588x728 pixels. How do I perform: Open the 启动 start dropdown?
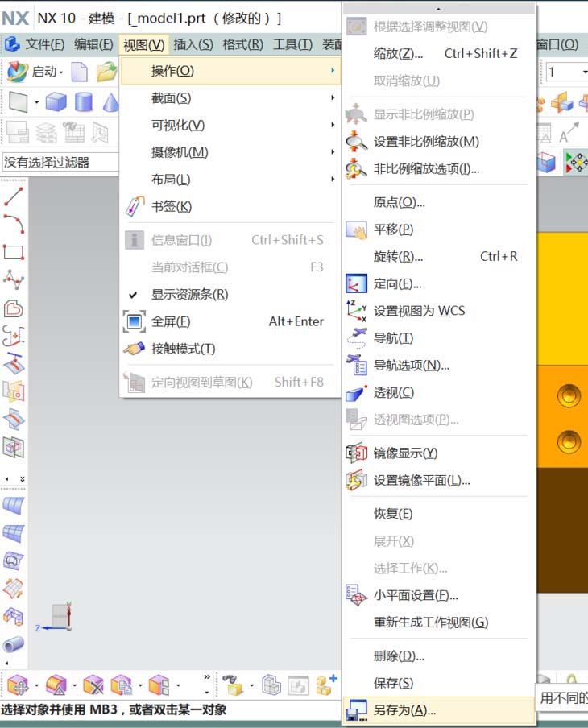(x=35, y=72)
